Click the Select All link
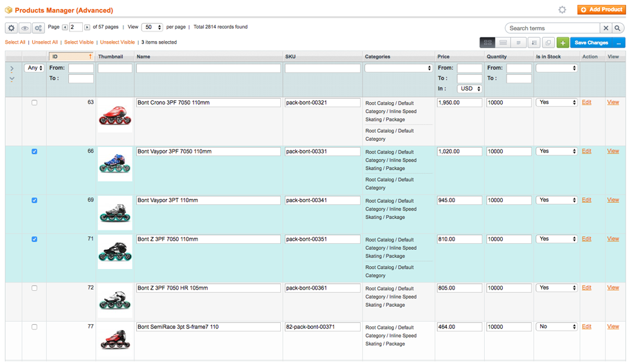Image resolution: width=630 pixels, height=364 pixels. (x=15, y=42)
